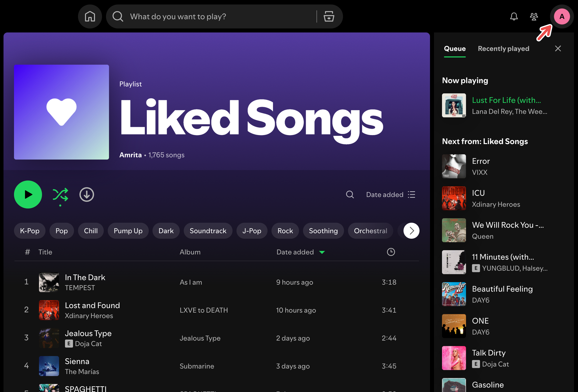Toggle the shuffle icon
The image size is (578, 392).
pyautogui.click(x=60, y=195)
